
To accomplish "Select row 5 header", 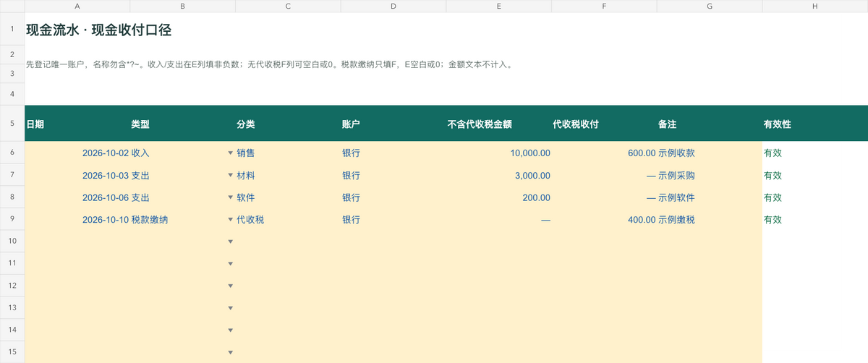I will [x=12, y=124].
